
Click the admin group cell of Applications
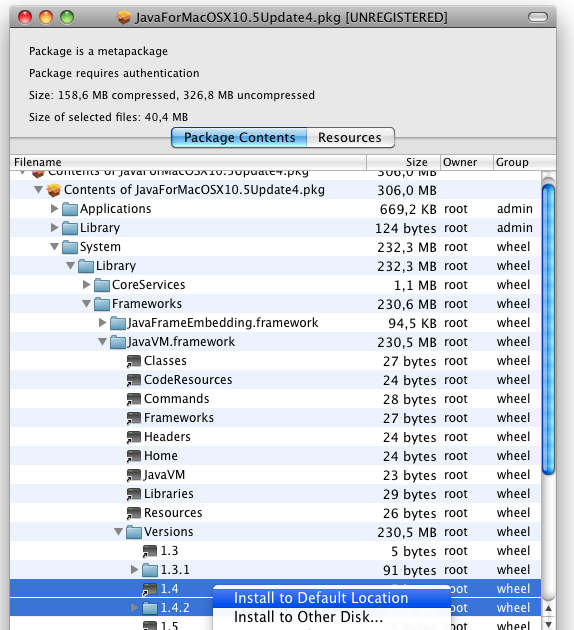tap(515, 209)
